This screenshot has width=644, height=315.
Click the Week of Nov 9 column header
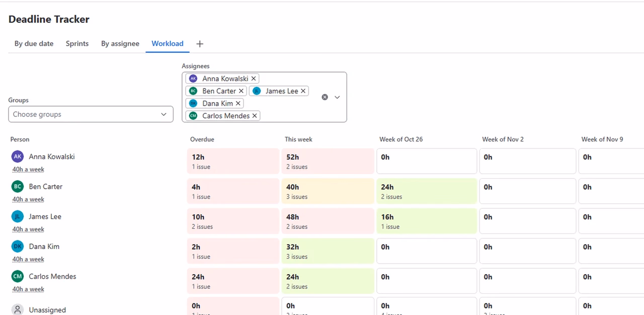(x=602, y=139)
